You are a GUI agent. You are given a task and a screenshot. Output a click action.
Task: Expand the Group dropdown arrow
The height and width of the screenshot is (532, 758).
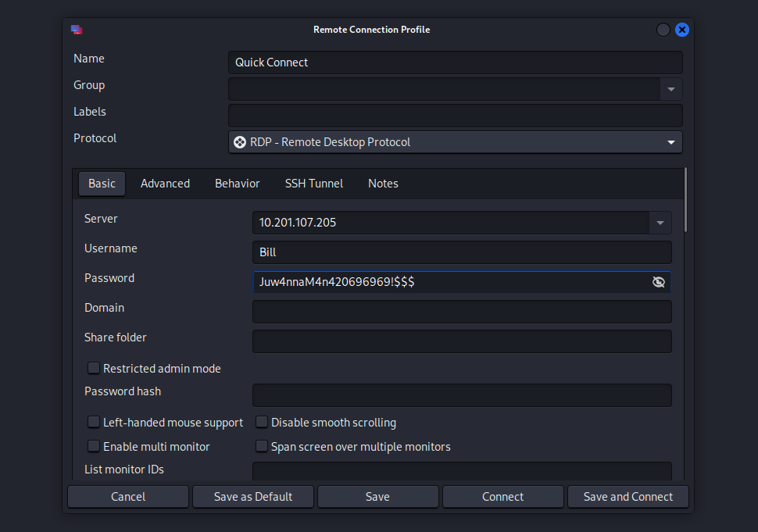coord(670,89)
